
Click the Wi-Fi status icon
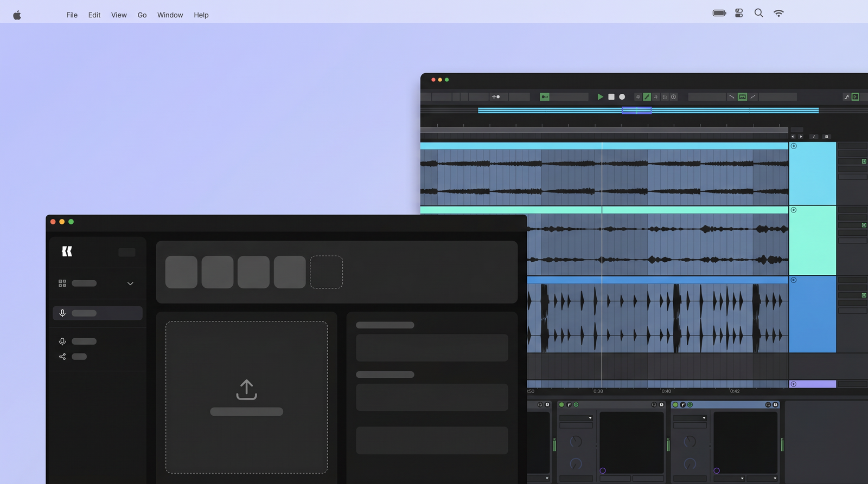point(778,13)
